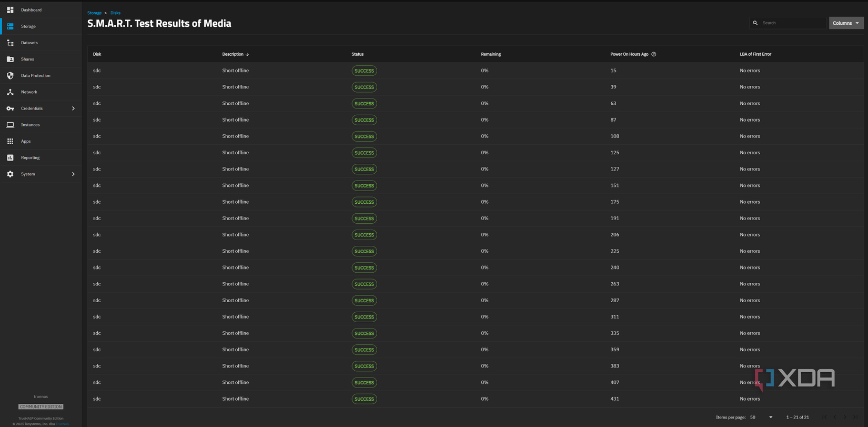Screen dimensions: 868x427
Task: Click the Instances laptop icon
Action: 10,125
